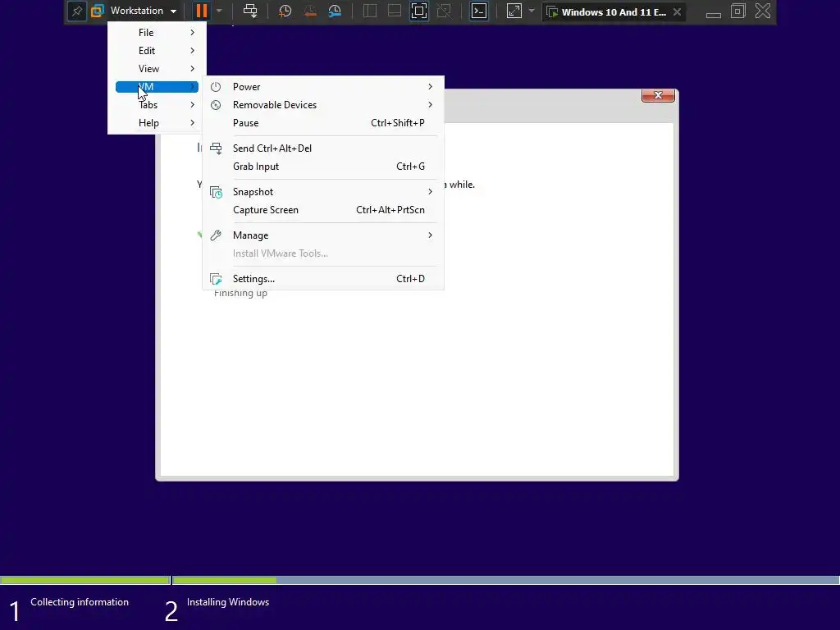The height and width of the screenshot is (630, 840).
Task: Choose Grab Input in VM menu
Action: tap(323, 167)
